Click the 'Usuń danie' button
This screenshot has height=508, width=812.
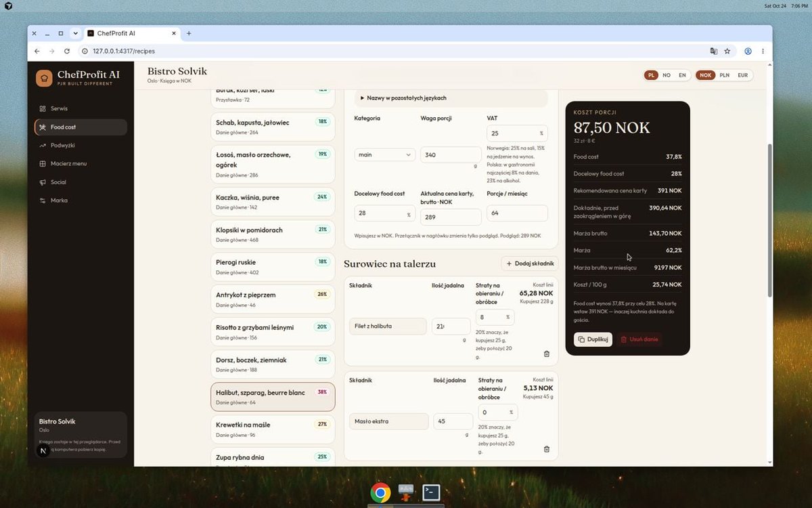639,339
